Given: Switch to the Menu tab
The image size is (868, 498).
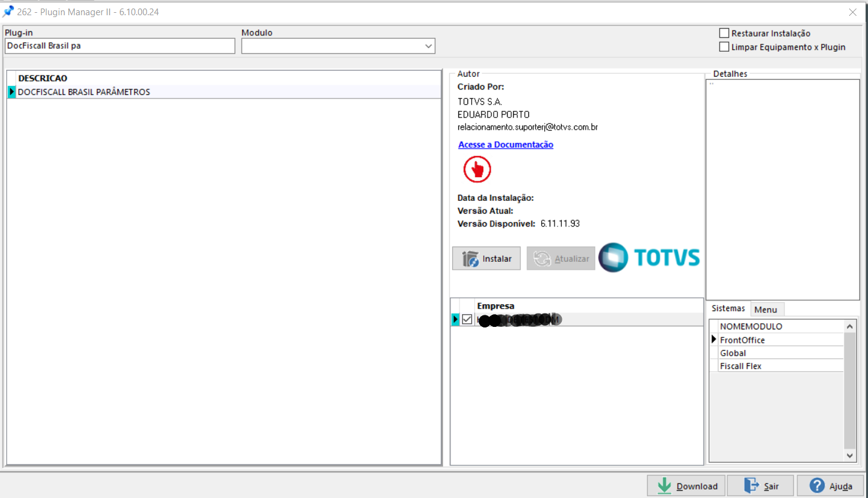Looking at the screenshot, I should coord(766,309).
